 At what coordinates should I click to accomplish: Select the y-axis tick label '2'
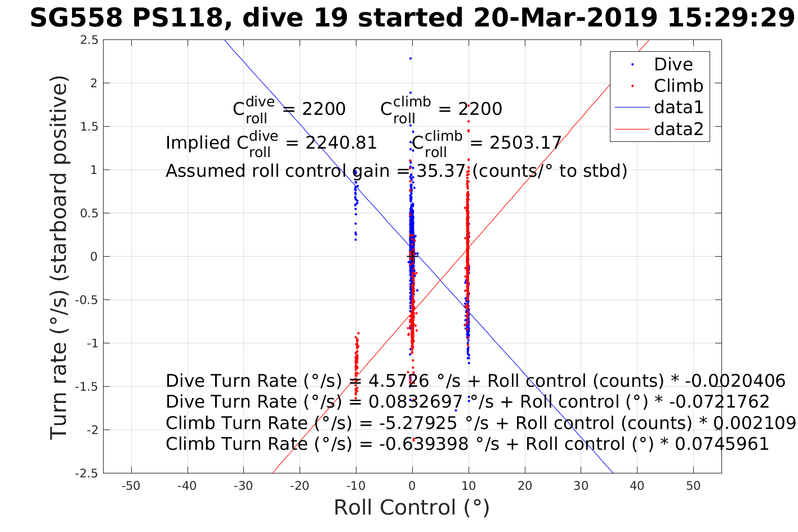point(94,83)
